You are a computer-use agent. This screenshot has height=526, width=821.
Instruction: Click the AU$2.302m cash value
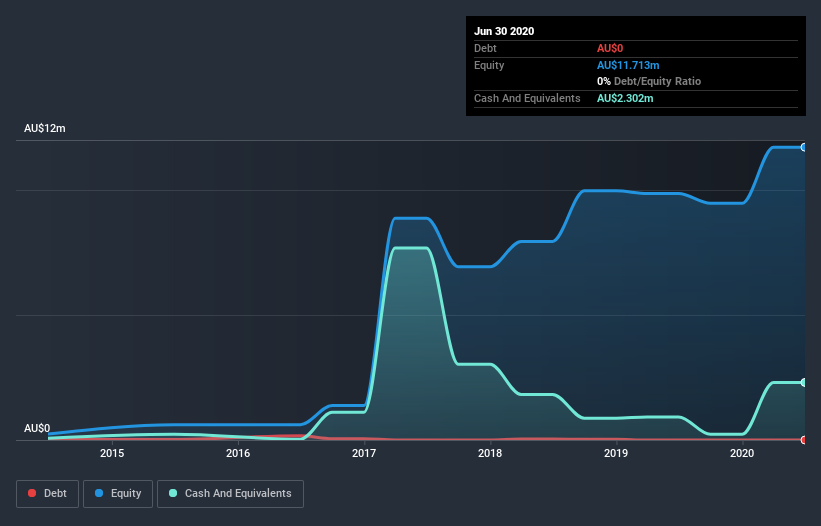coord(625,98)
